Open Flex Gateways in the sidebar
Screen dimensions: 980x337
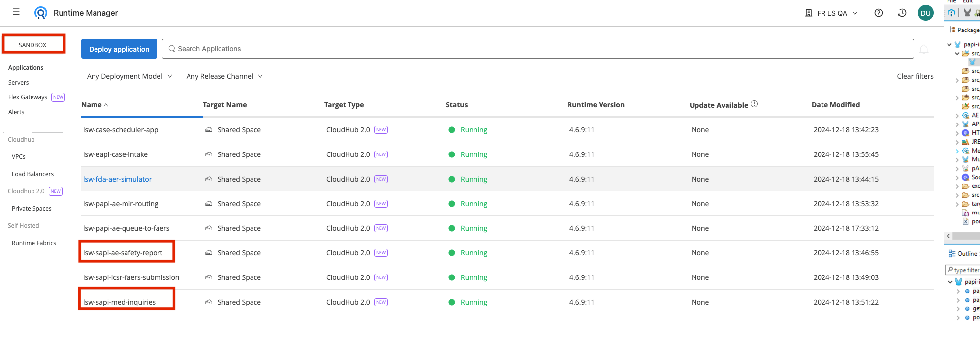pos(28,97)
